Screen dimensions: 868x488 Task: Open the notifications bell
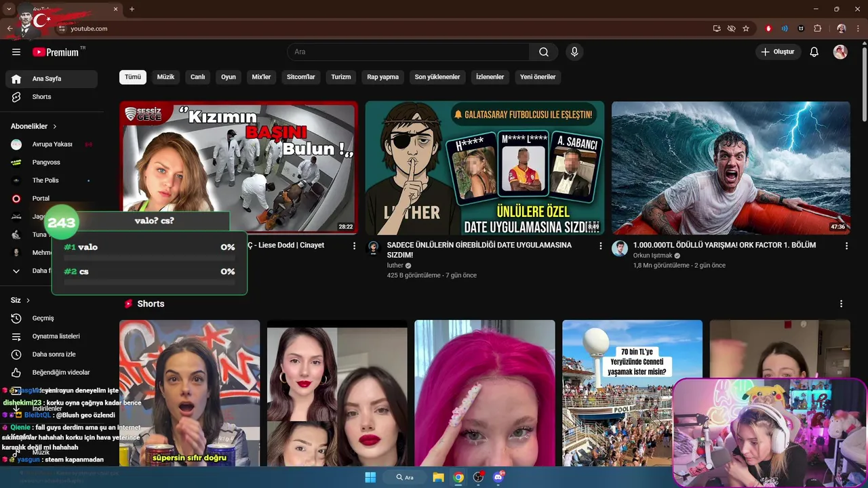[814, 52]
